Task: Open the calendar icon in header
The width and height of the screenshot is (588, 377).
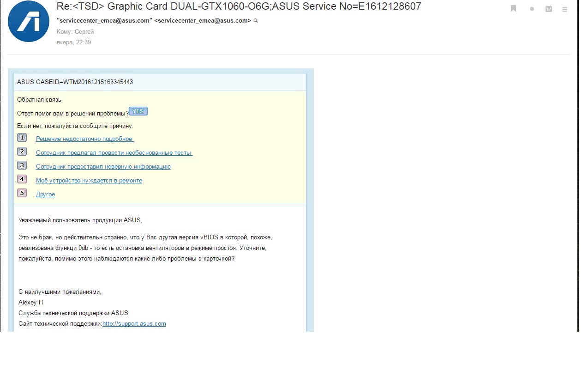Action: tap(549, 9)
